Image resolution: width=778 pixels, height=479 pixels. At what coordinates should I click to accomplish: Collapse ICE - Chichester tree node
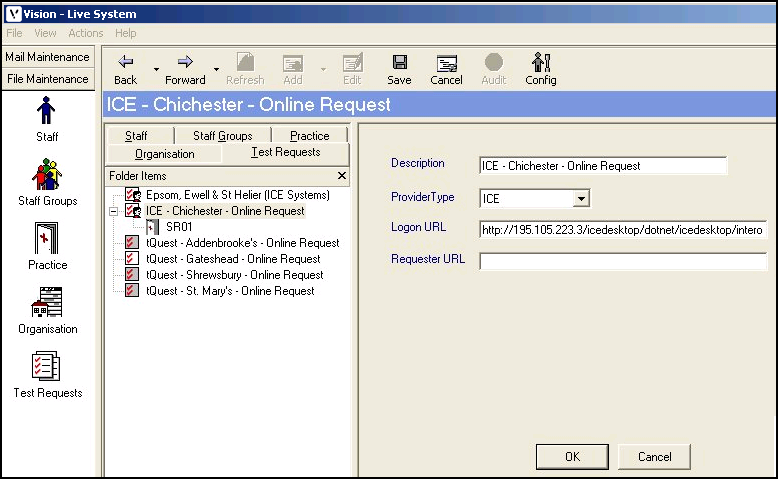click(x=114, y=211)
